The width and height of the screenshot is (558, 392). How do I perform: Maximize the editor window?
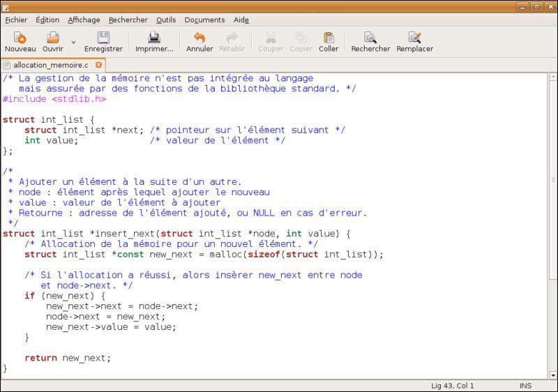[536, 6]
